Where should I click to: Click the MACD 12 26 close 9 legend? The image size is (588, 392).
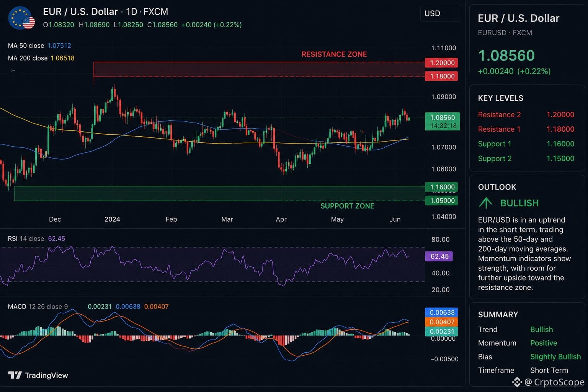click(38, 307)
